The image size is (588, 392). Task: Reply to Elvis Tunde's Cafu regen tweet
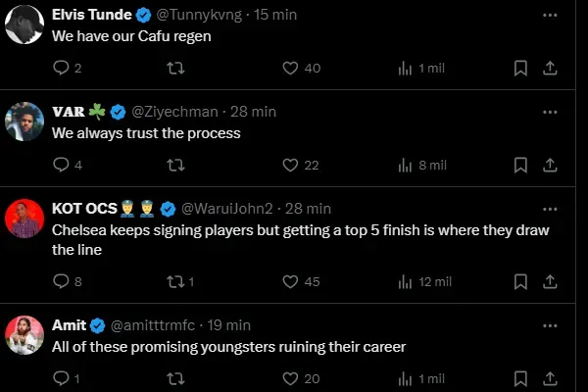pos(61,69)
